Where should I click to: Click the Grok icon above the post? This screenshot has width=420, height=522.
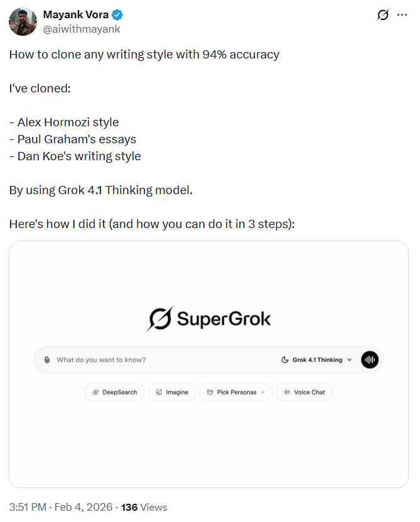[382, 16]
